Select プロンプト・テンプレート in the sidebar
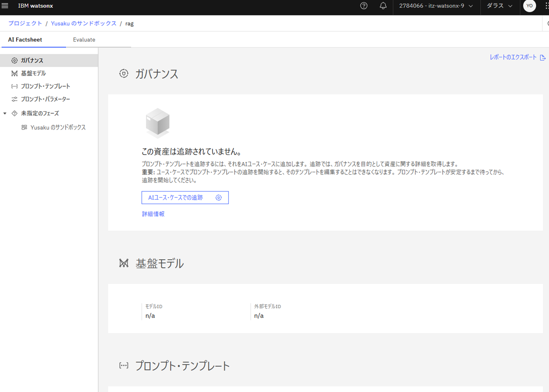This screenshot has width=549, height=392. click(49, 86)
